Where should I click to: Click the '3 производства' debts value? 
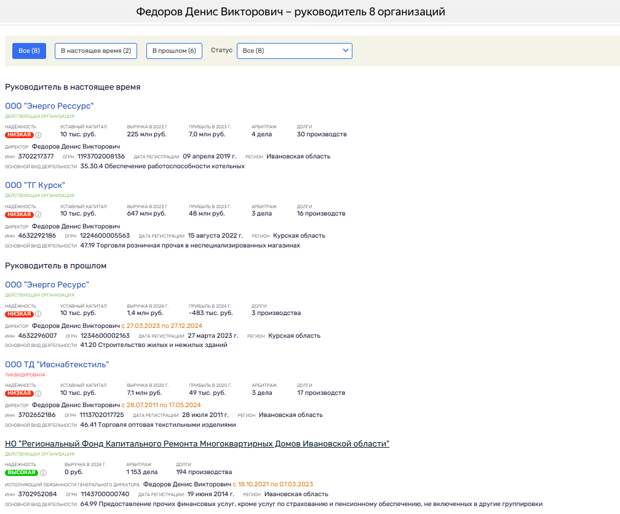[276, 313]
